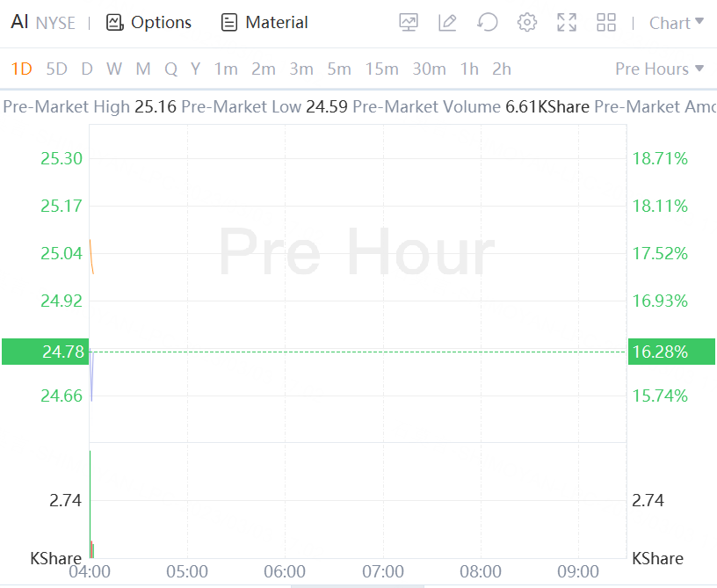This screenshot has height=588, width=717.
Task: Expand the Pre Hours session dropdown
Action: 660,69
